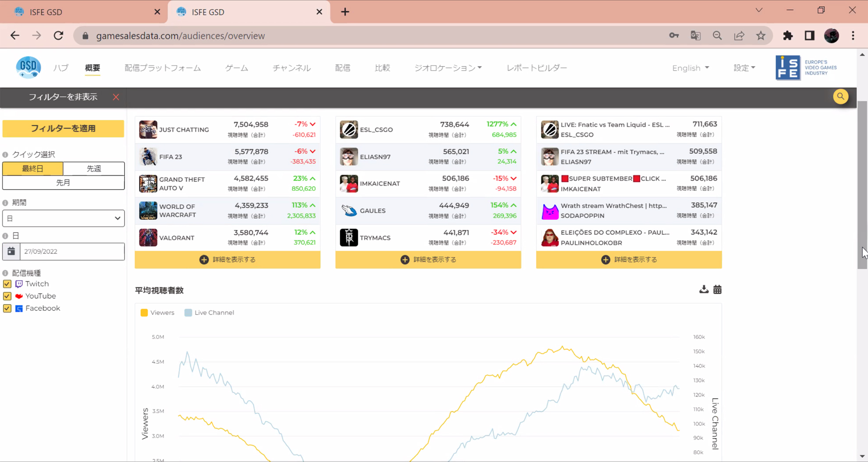Open the English language dropdown
This screenshot has width=868, height=462.
coord(690,68)
